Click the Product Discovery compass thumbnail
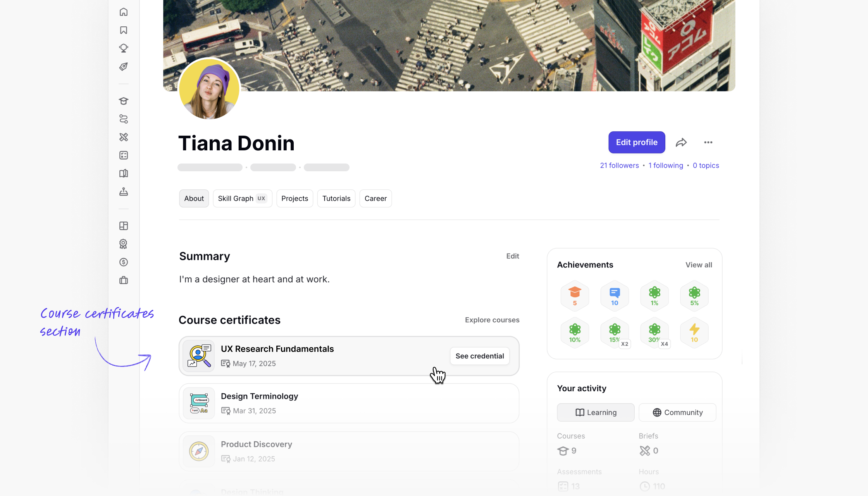The image size is (868, 496). [x=199, y=451]
